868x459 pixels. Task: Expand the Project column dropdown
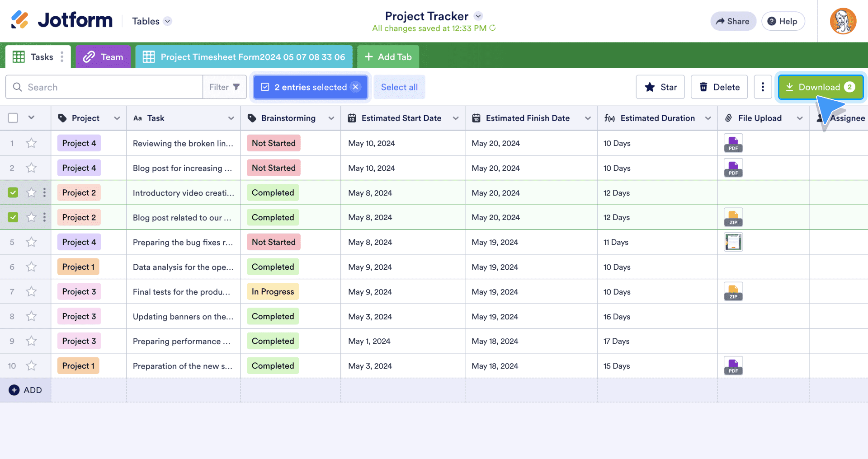click(x=117, y=118)
